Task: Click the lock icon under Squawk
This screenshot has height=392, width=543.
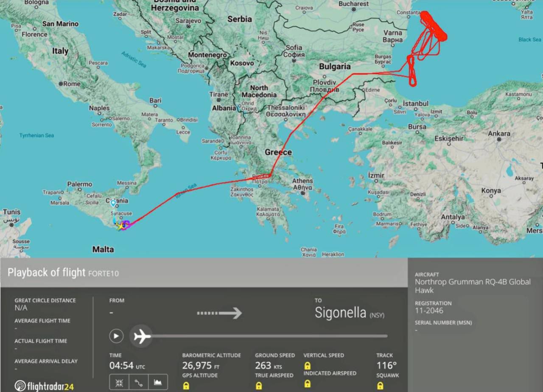Action: [x=380, y=386]
